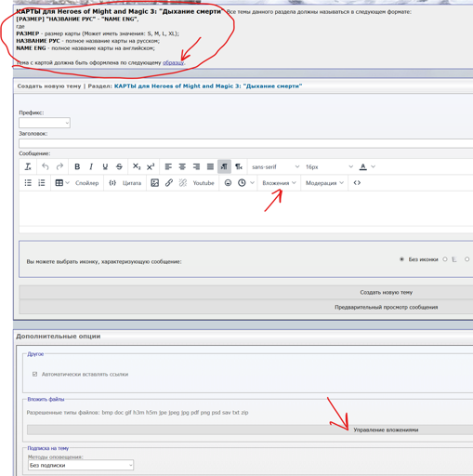The width and height of the screenshot is (473, 476).
Task: Click the 'Создать новую тему' button
Action: [x=386, y=292]
